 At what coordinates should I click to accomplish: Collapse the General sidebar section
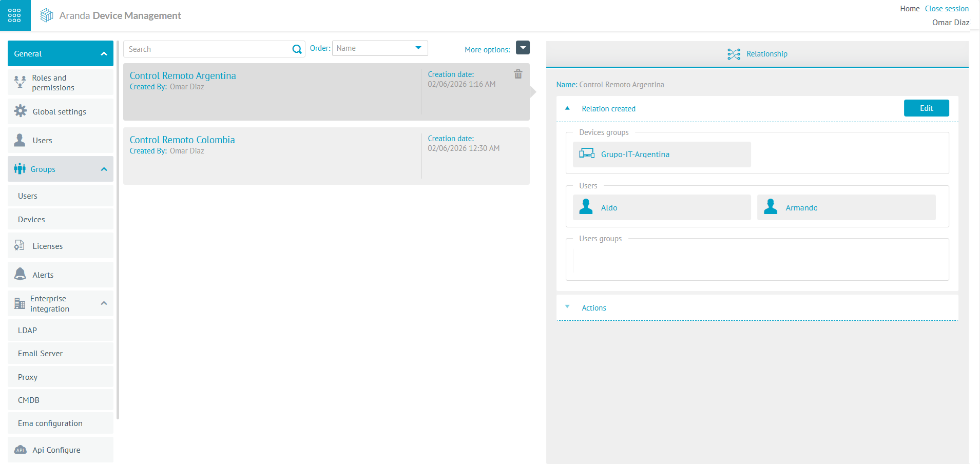104,54
